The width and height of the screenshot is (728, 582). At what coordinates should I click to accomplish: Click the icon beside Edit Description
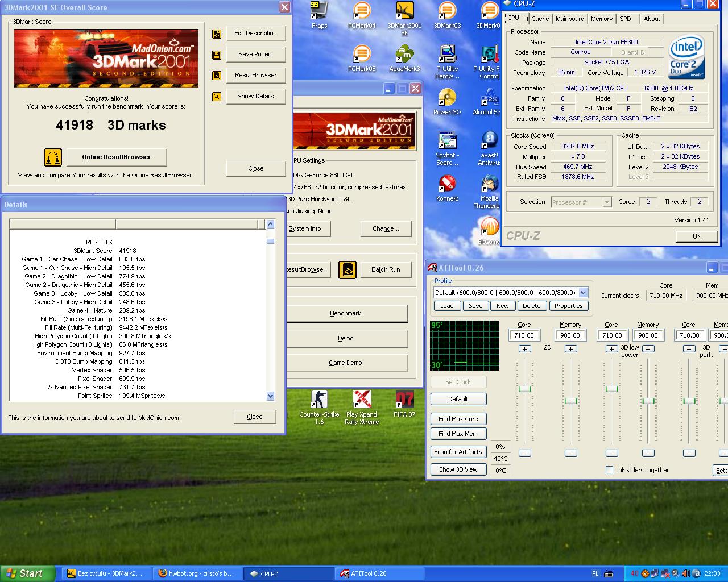(216, 34)
